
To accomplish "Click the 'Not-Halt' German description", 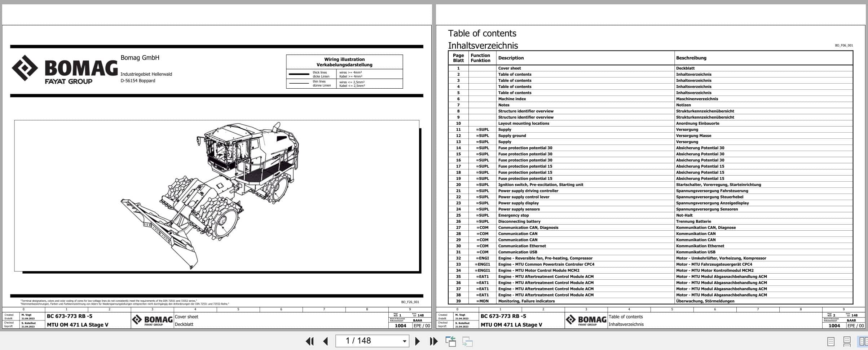I will (x=684, y=215).
